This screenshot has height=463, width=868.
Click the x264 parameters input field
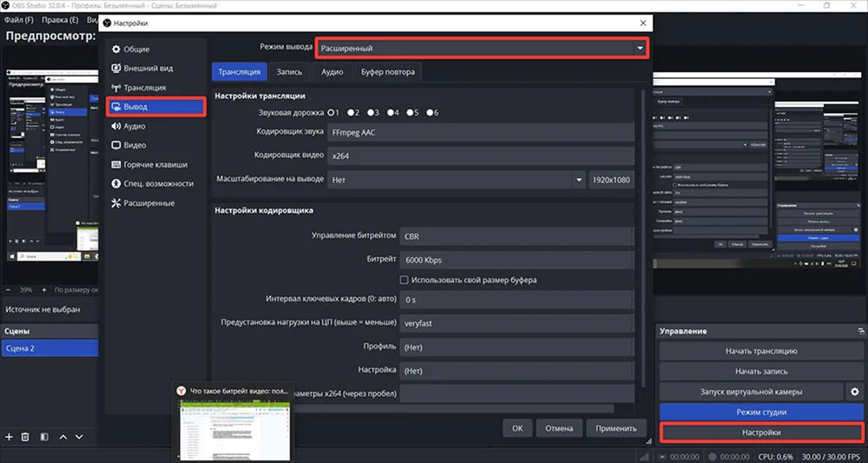click(x=516, y=394)
